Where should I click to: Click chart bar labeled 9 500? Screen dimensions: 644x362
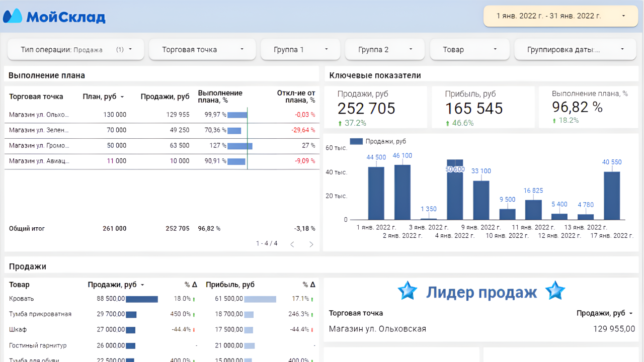pyautogui.click(x=507, y=214)
